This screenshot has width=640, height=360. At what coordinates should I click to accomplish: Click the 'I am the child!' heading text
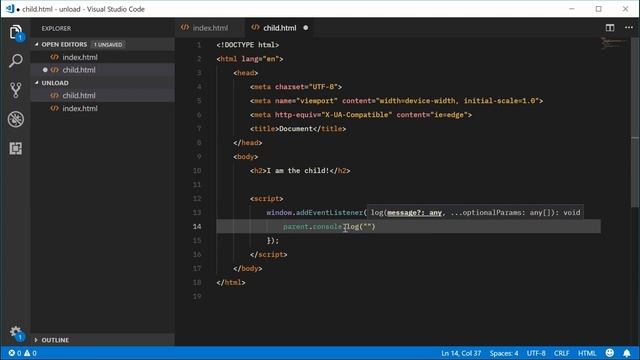(298, 171)
